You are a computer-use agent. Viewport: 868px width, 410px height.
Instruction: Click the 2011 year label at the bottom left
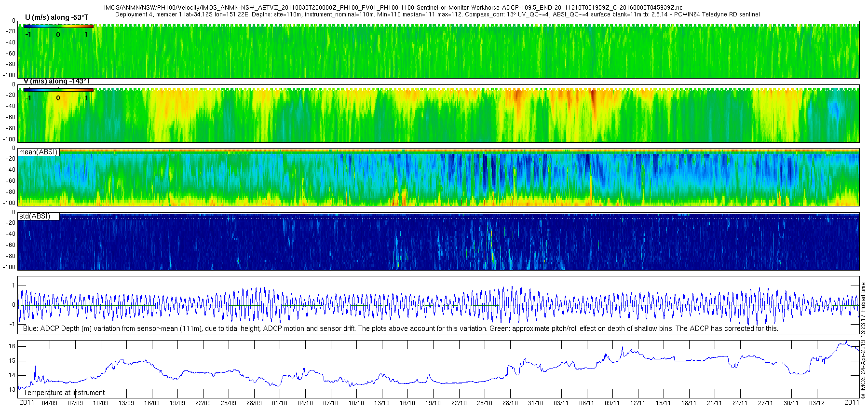pos(27,402)
